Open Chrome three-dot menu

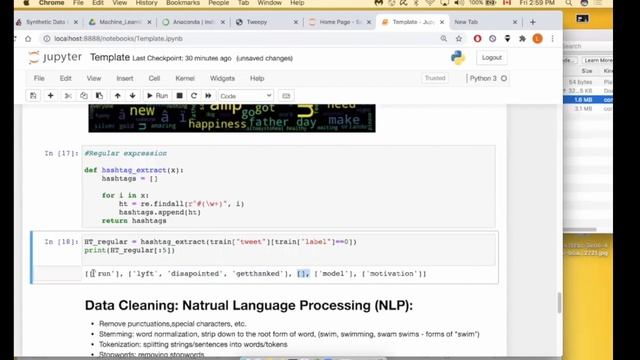click(552, 38)
